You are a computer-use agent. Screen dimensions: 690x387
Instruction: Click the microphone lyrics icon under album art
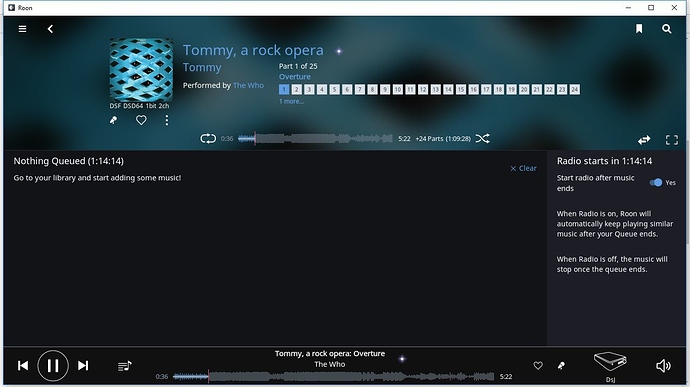coord(114,120)
